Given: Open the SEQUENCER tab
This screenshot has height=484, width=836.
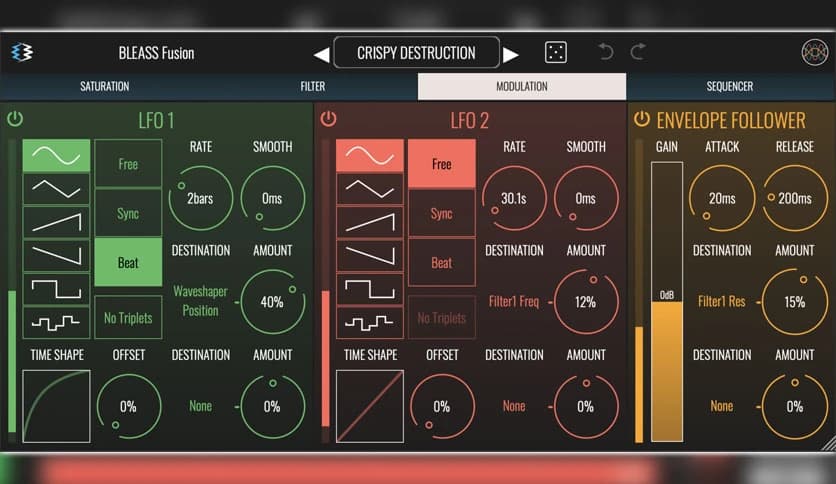Looking at the screenshot, I should tap(730, 86).
